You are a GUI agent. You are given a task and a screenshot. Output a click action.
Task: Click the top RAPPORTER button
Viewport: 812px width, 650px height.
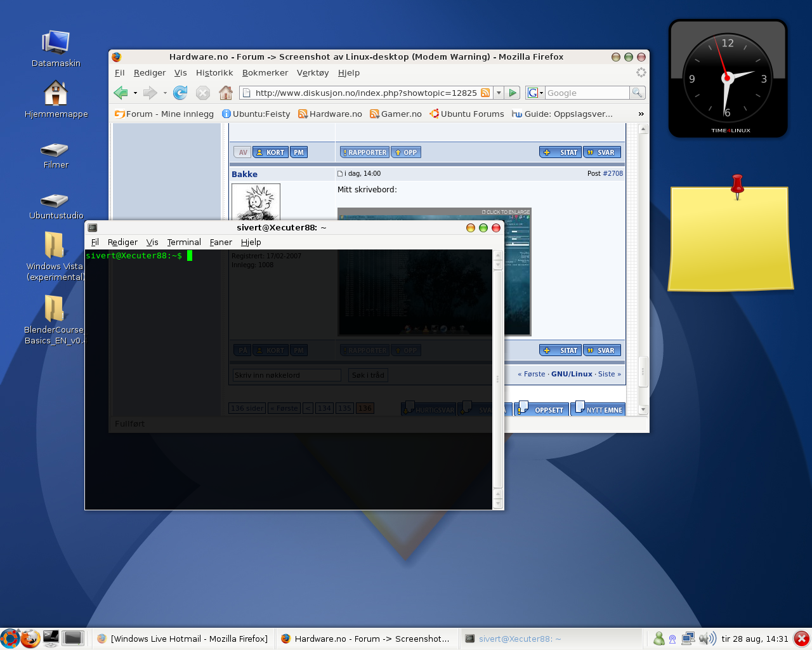pyautogui.click(x=364, y=152)
